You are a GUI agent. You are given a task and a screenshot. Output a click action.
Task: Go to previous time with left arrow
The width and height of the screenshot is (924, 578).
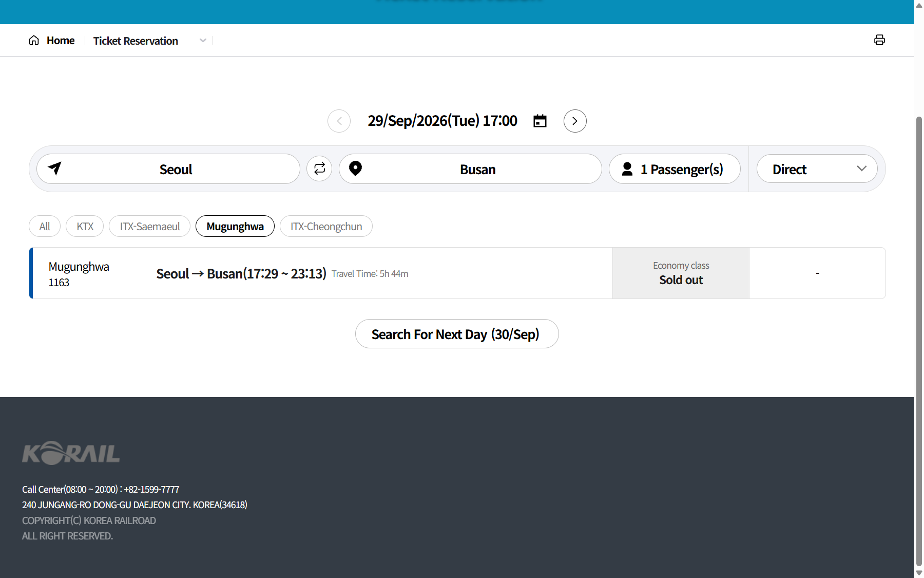pyautogui.click(x=339, y=121)
